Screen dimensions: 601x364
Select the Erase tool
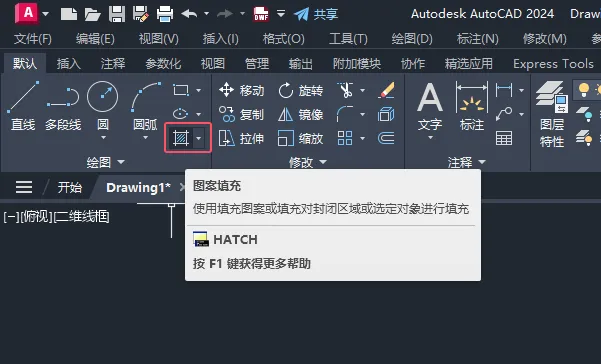386,90
